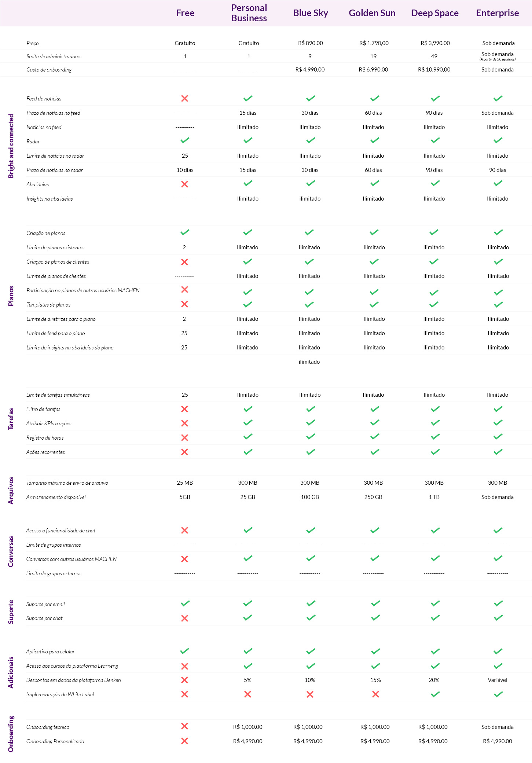Click green check for Aba ideias Blue Sky

click(x=311, y=183)
